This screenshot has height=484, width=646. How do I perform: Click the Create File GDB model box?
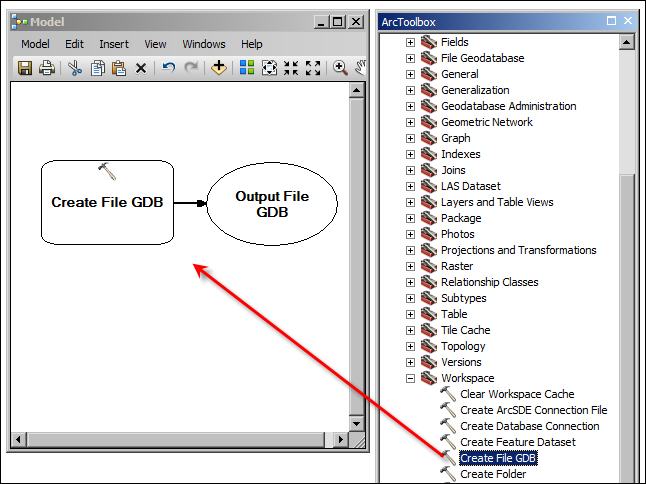click(107, 202)
